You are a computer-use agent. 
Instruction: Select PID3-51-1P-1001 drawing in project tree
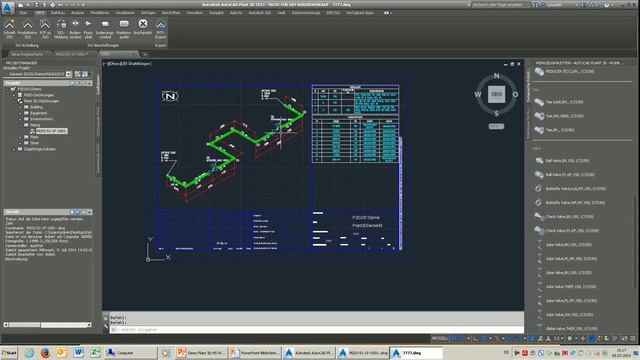pyautogui.click(x=52, y=131)
